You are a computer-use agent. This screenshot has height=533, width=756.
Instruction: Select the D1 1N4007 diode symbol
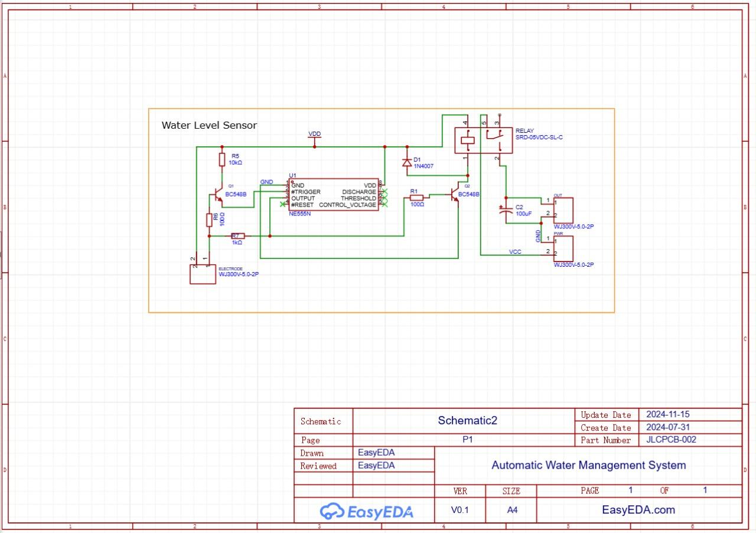406,162
